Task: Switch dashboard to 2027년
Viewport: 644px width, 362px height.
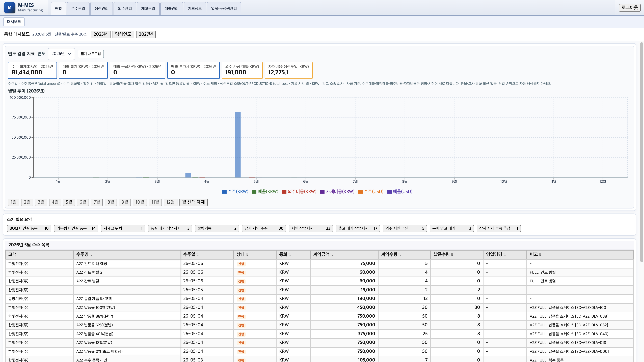Action: pos(146,34)
